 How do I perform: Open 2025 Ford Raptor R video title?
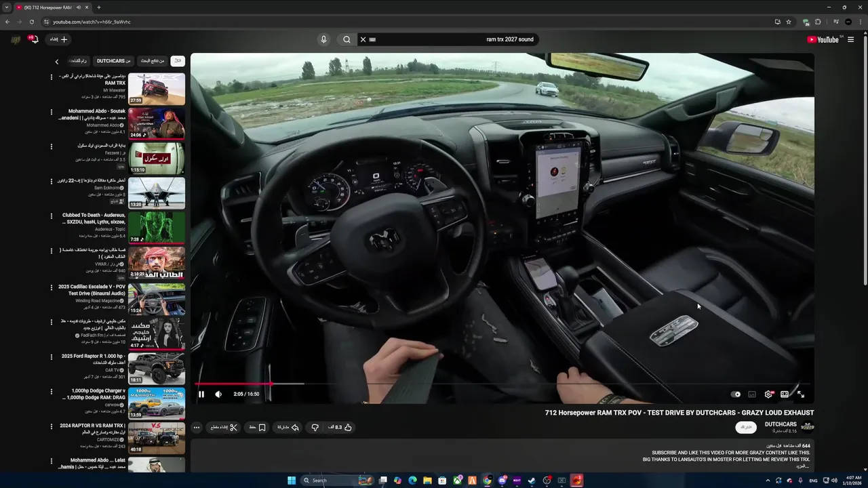click(93, 359)
